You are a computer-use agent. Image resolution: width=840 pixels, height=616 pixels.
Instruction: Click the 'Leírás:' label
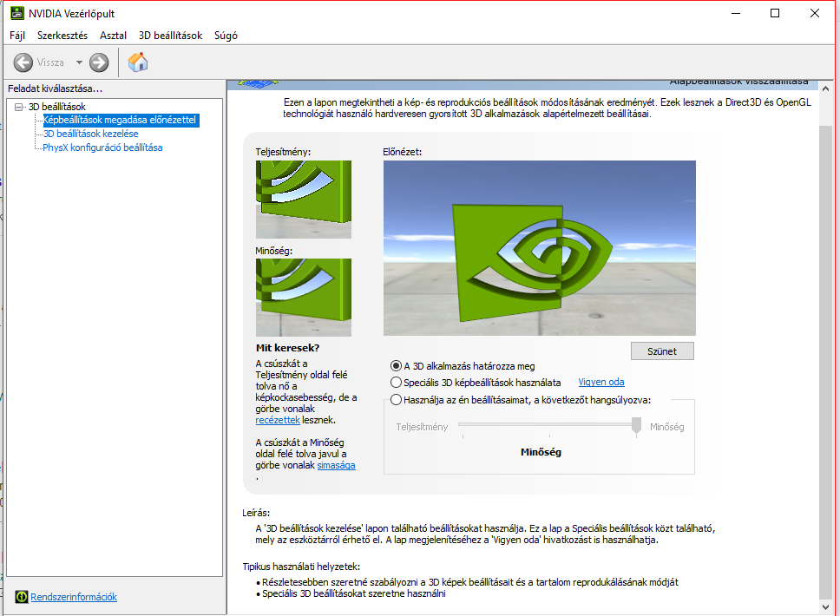click(x=256, y=513)
